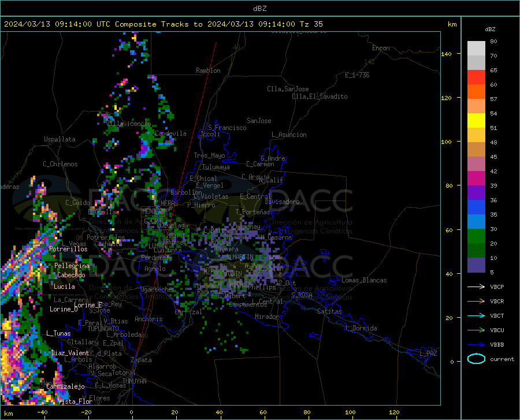
Task: Click the 'Composite Tracks' header text
Action: 152,24
